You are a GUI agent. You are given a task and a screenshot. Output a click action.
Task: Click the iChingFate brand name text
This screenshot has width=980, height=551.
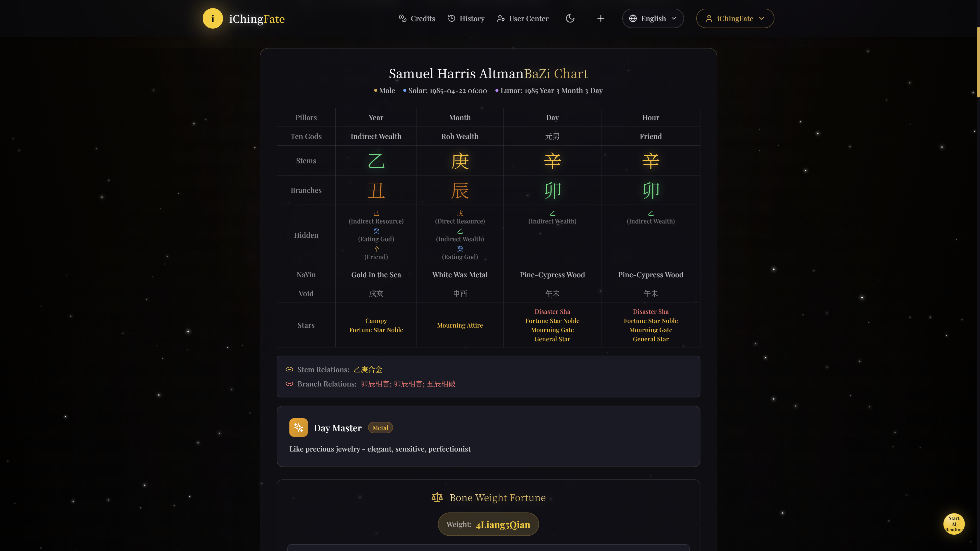[257, 19]
